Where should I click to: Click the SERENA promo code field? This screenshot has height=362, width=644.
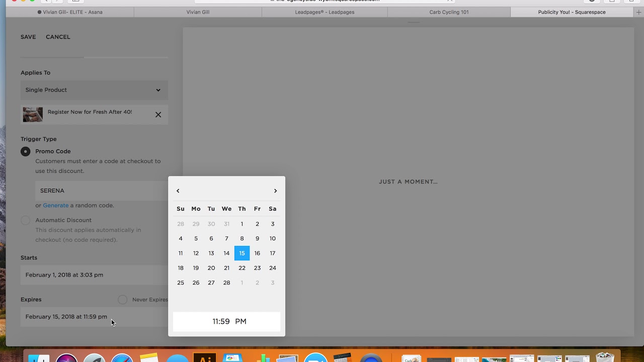(102, 191)
